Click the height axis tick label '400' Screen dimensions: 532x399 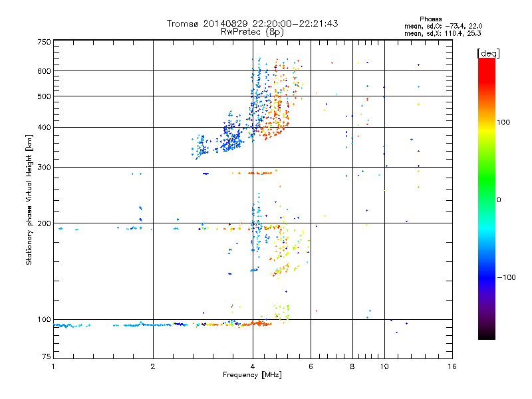44,128
